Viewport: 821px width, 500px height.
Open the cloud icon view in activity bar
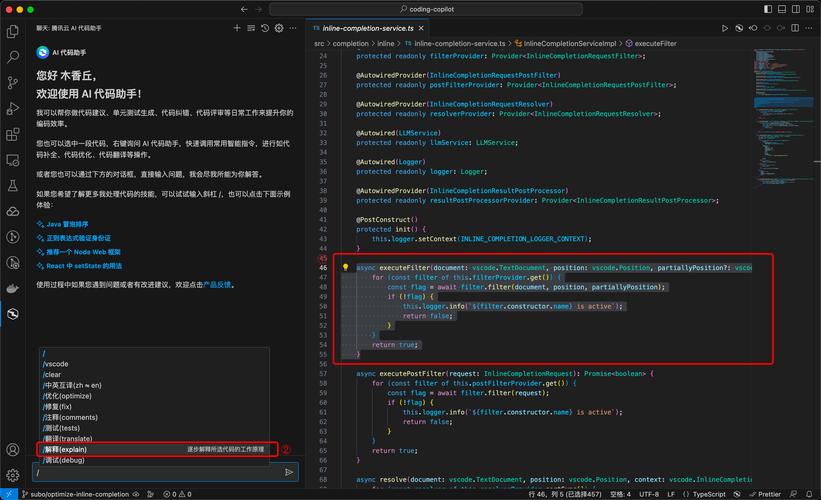point(13,212)
